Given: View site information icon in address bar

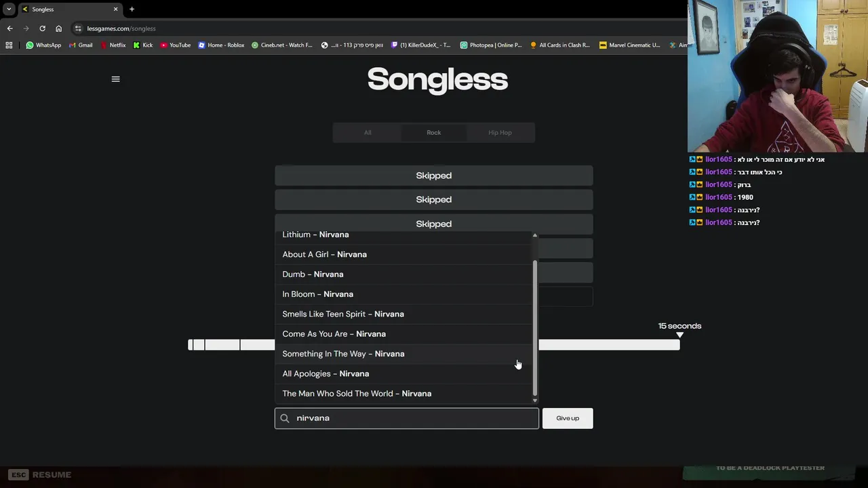Looking at the screenshot, I should 78,28.
